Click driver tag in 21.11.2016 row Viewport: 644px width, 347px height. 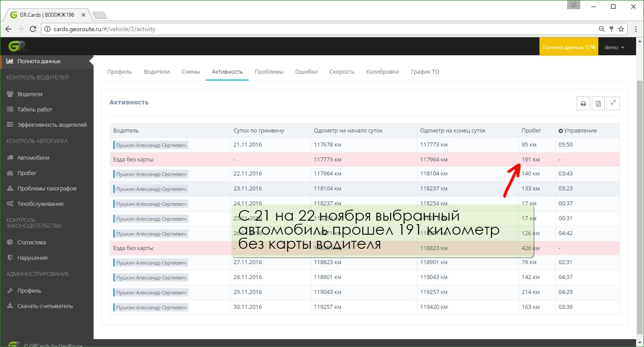[x=151, y=145]
